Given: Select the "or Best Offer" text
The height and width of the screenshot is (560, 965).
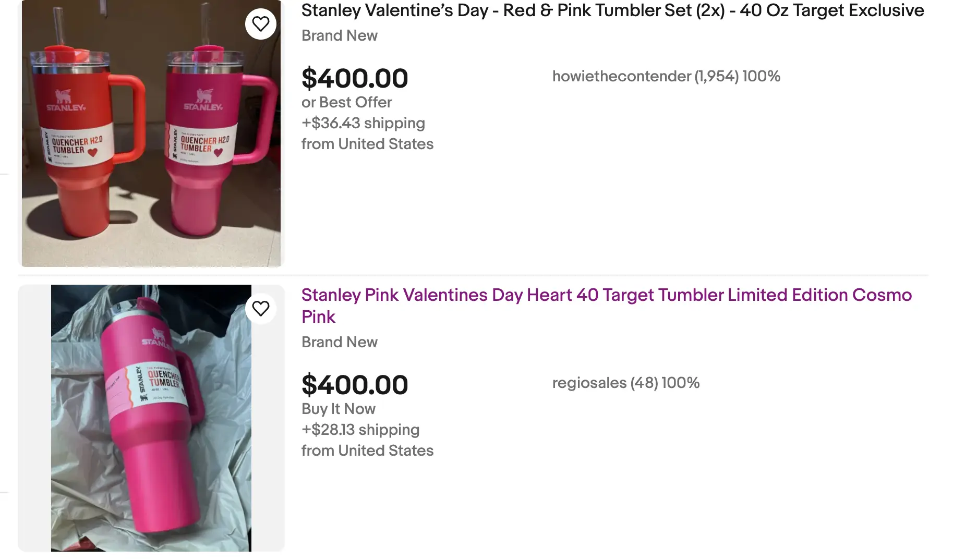Looking at the screenshot, I should (x=346, y=102).
